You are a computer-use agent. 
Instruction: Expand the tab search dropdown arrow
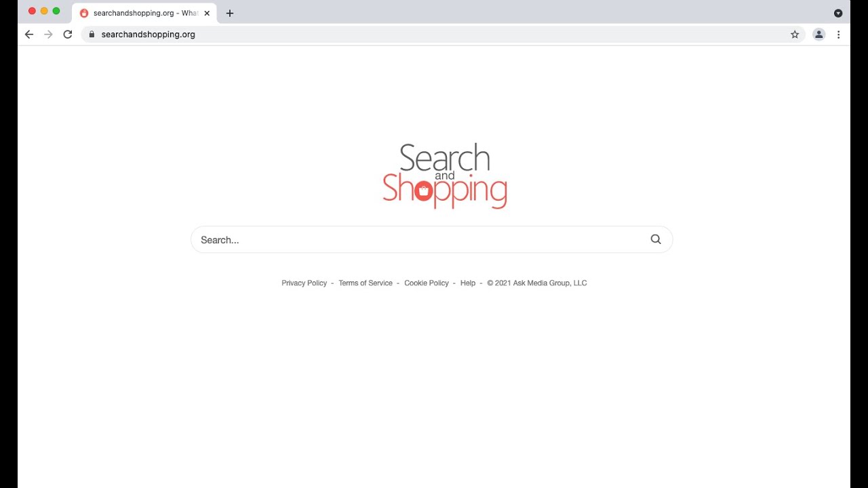pos(838,13)
